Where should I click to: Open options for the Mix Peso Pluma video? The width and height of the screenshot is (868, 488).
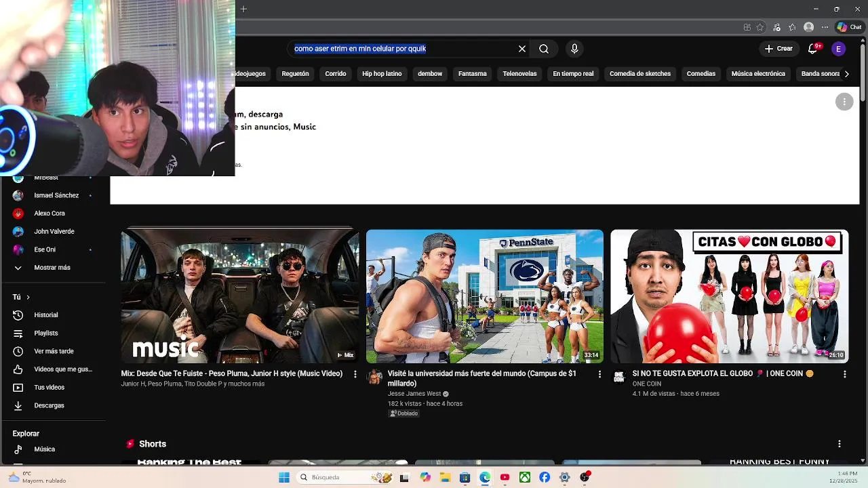point(355,374)
